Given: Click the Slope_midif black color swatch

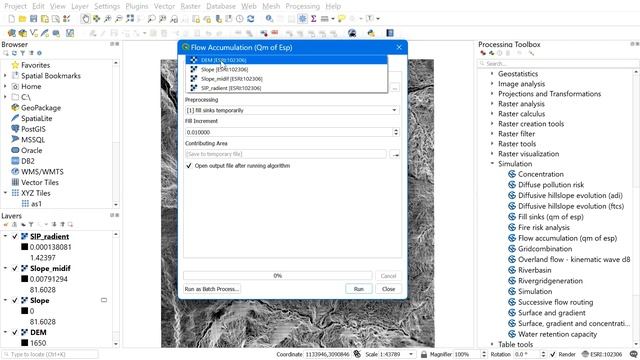Looking at the screenshot, I should [24, 279].
